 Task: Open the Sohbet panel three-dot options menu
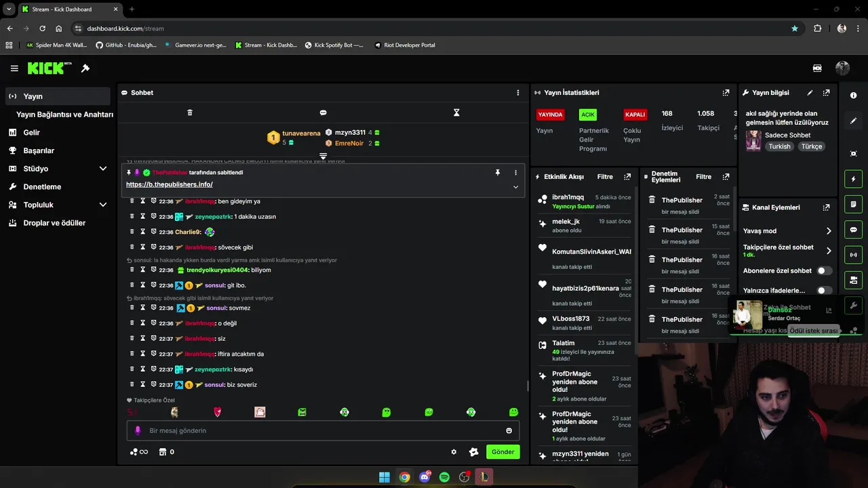click(x=518, y=93)
